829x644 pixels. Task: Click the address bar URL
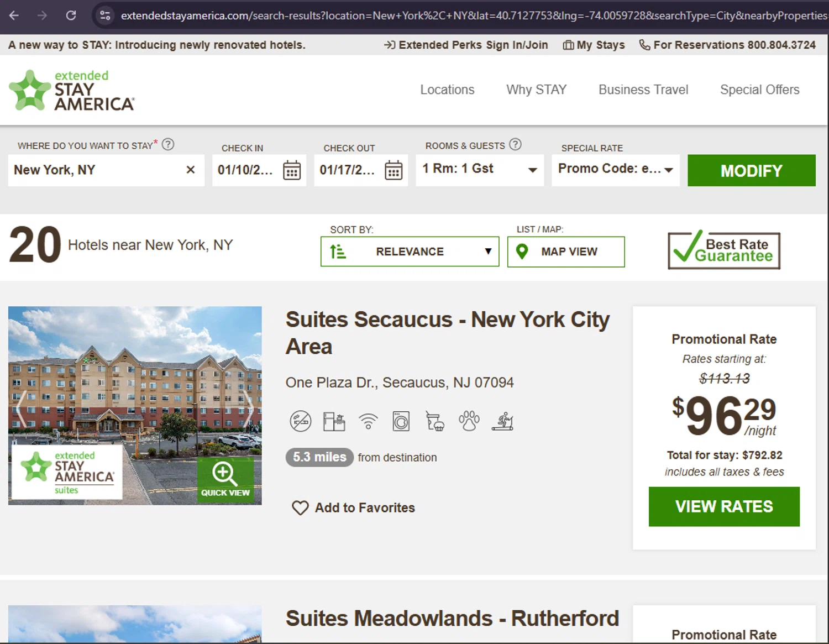pos(473,15)
